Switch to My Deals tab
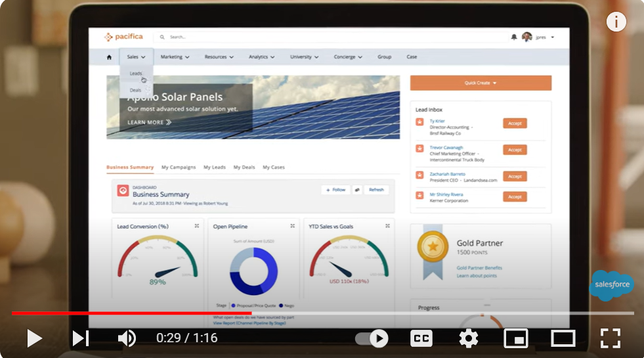 (244, 168)
